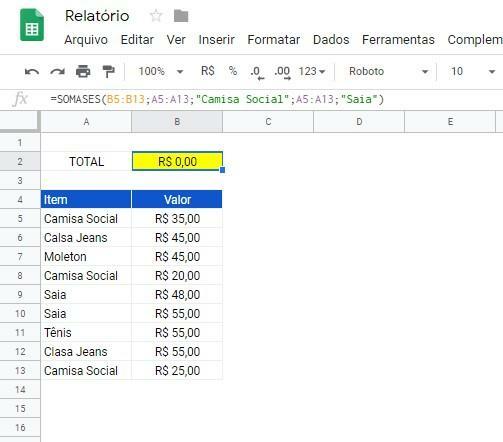The height and width of the screenshot is (442, 503).
Task: Increase decimal places
Action: click(282, 72)
